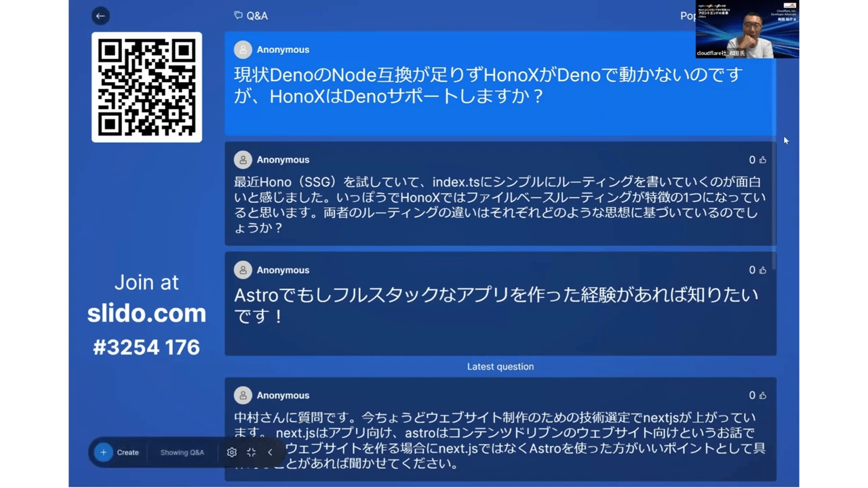
Task: Click avatar of highlighted question author
Action: coord(243,49)
